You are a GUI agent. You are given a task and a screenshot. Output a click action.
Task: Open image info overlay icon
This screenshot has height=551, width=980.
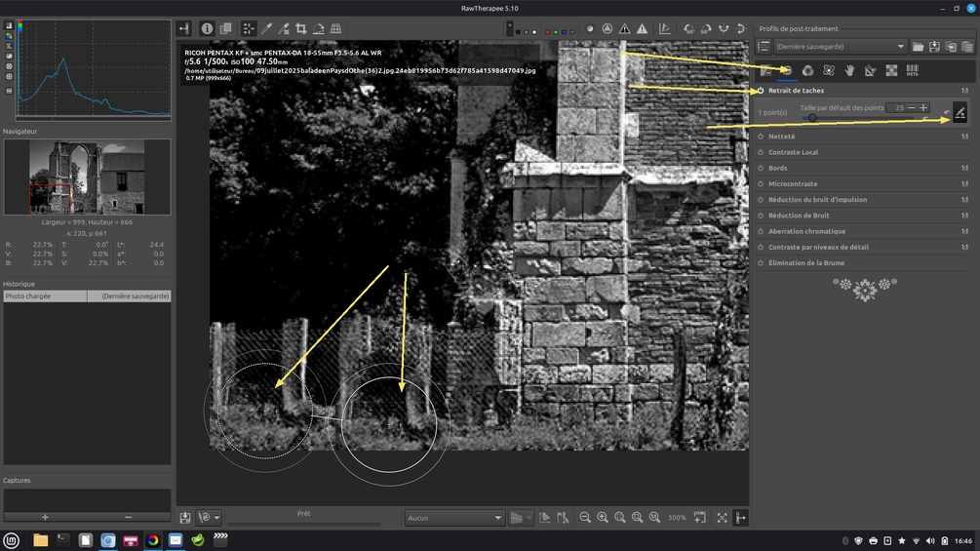point(207,28)
